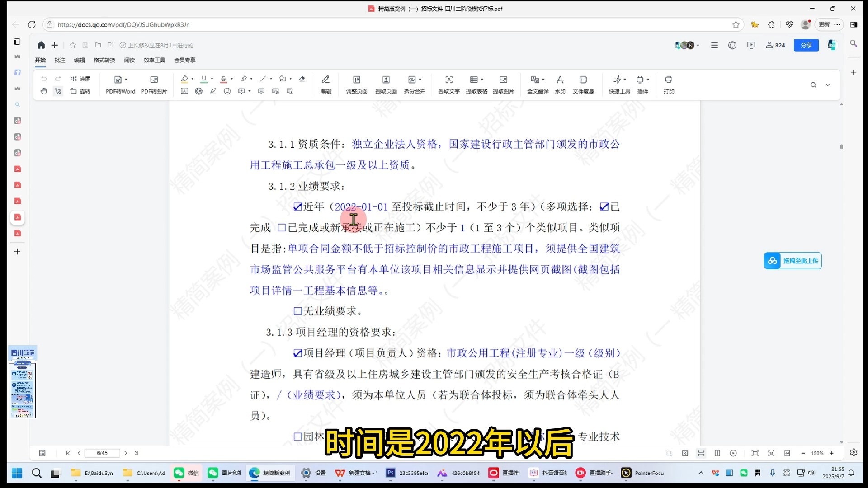Viewport: 868px width, 488px height.
Task: Select the green underline tool
Action: [x=204, y=79]
